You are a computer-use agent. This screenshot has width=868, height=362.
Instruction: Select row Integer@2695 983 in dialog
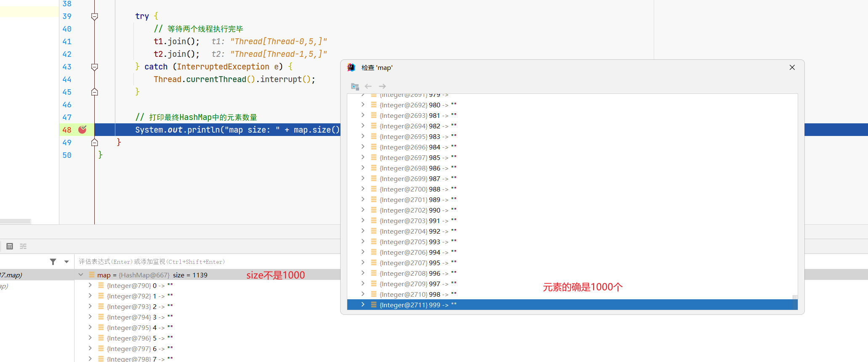570,136
